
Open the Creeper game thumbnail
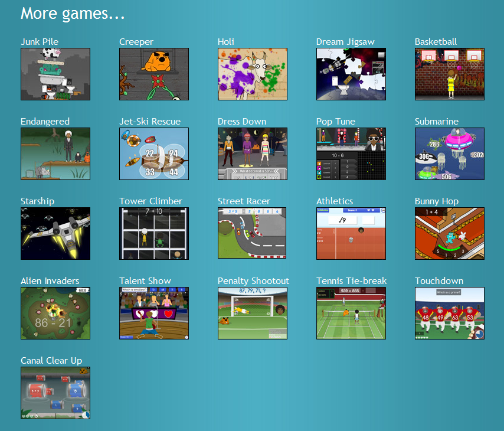click(154, 74)
